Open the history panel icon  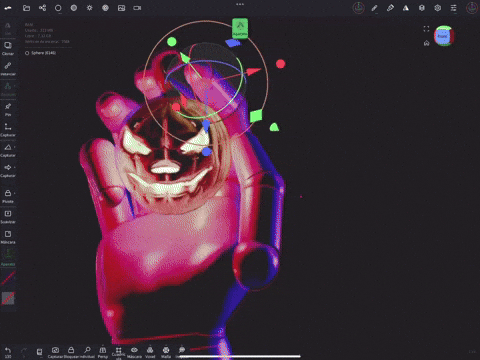point(39,351)
